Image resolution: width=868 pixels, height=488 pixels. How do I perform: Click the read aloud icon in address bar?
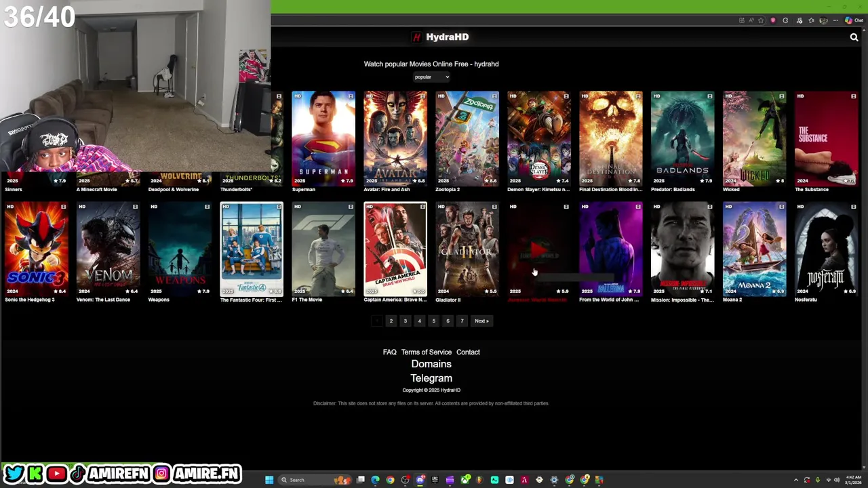(x=751, y=20)
